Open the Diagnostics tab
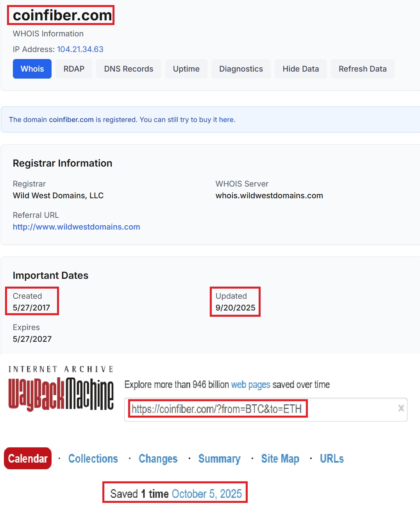Screen dimensions: 420x515 (241, 69)
